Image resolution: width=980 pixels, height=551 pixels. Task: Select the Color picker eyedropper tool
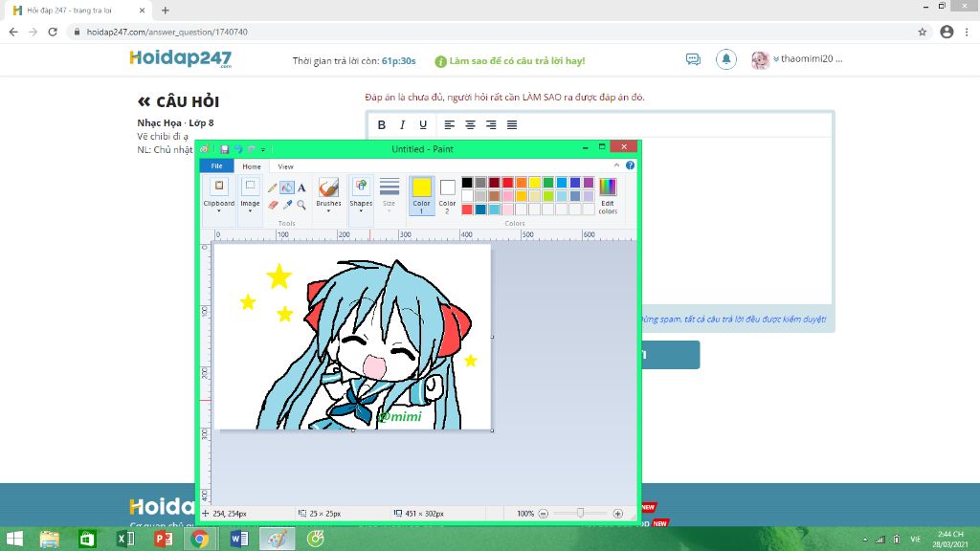[287, 205]
